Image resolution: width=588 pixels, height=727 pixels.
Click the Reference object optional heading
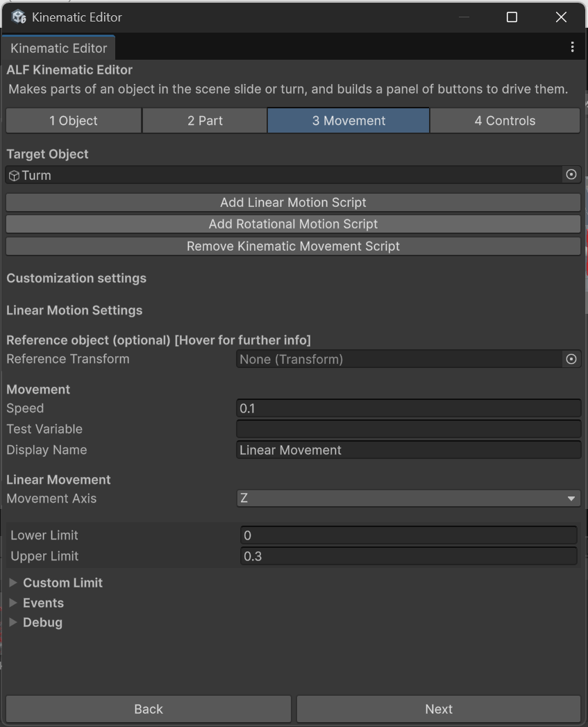158,340
